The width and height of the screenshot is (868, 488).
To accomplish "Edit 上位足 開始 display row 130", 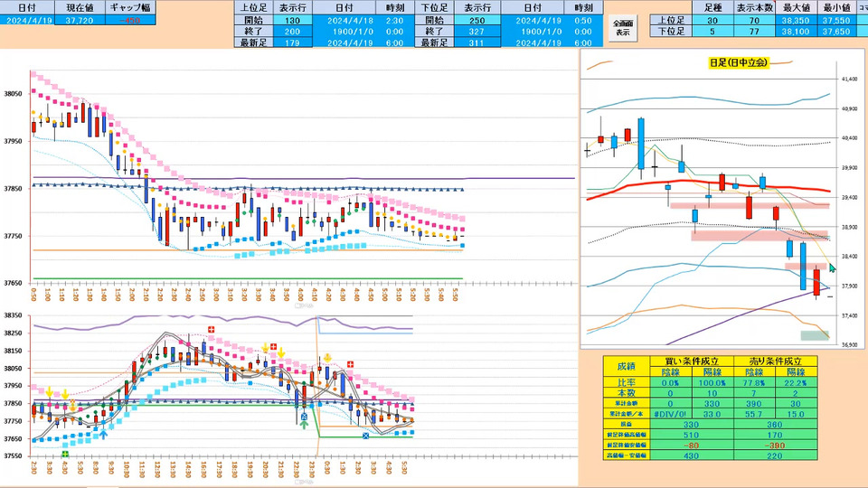I will click(292, 21).
